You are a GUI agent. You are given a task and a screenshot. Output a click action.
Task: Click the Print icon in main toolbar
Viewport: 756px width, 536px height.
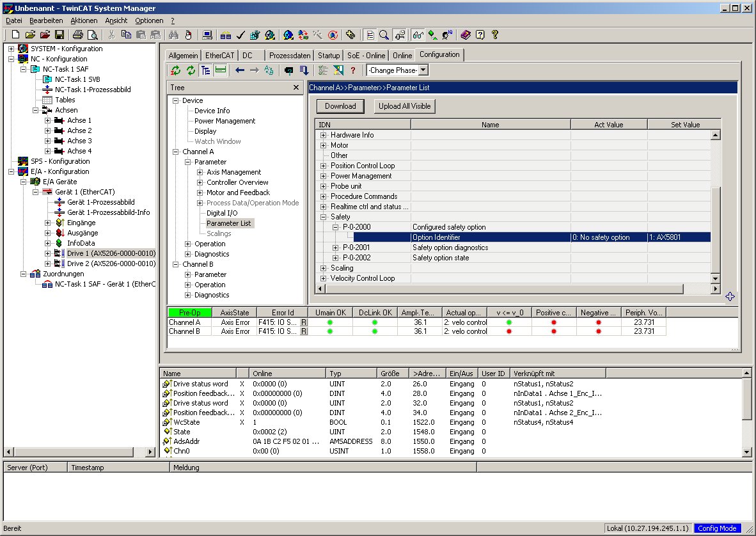click(x=77, y=35)
